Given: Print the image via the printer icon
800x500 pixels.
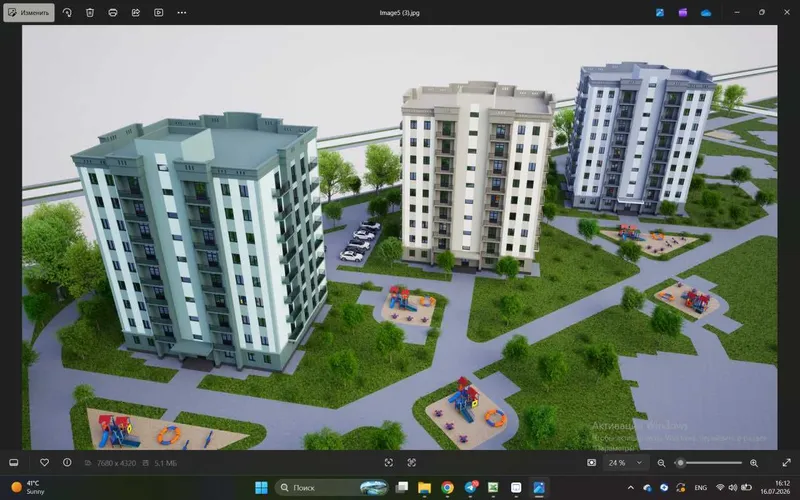Looking at the screenshot, I should (113, 12).
